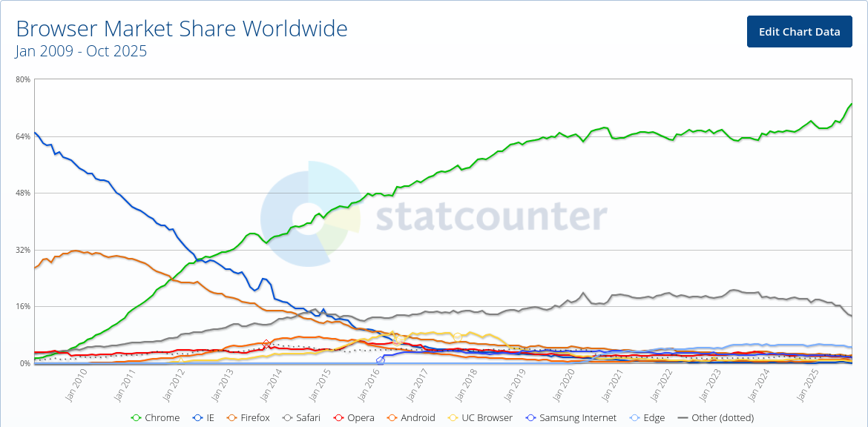Click the red diamond marker on the Opera line
Screen dimensions: 868x427
(x=267, y=344)
